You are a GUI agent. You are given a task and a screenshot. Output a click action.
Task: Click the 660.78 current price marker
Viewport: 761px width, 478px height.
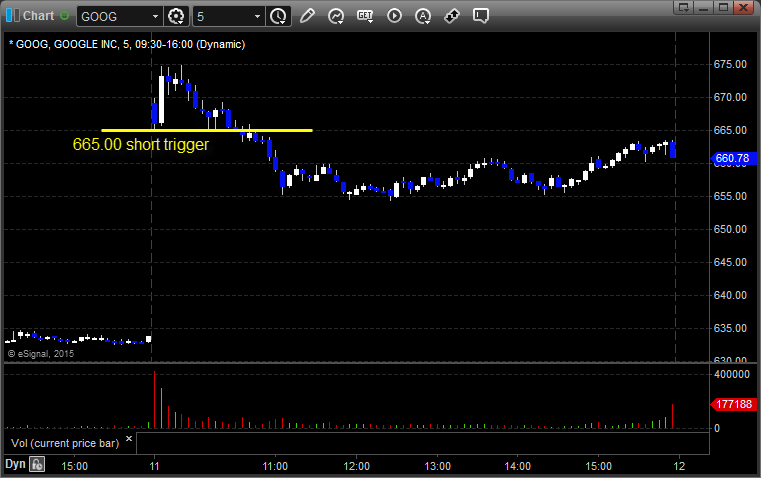click(733, 158)
